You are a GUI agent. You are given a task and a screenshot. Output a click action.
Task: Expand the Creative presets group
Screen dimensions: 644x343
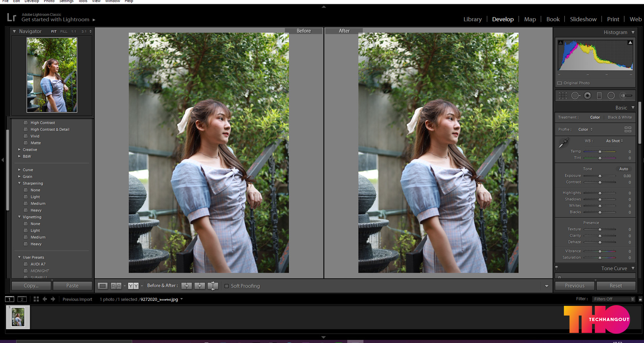[19, 150]
